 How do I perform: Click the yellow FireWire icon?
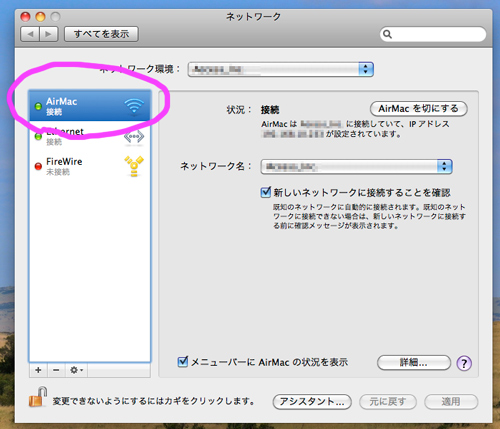click(x=134, y=166)
